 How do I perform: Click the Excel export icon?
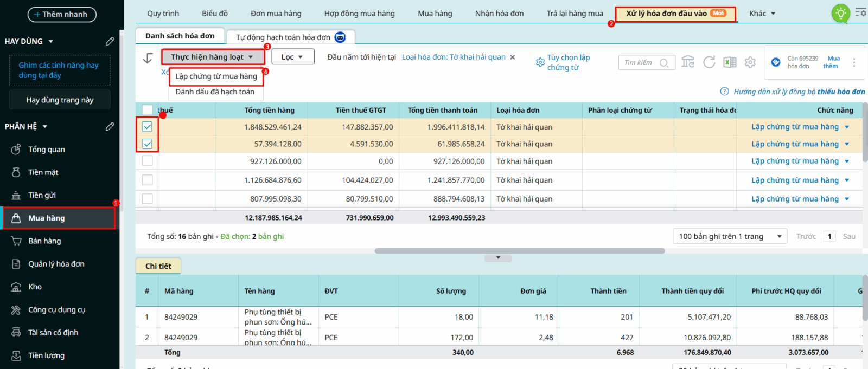coord(730,62)
